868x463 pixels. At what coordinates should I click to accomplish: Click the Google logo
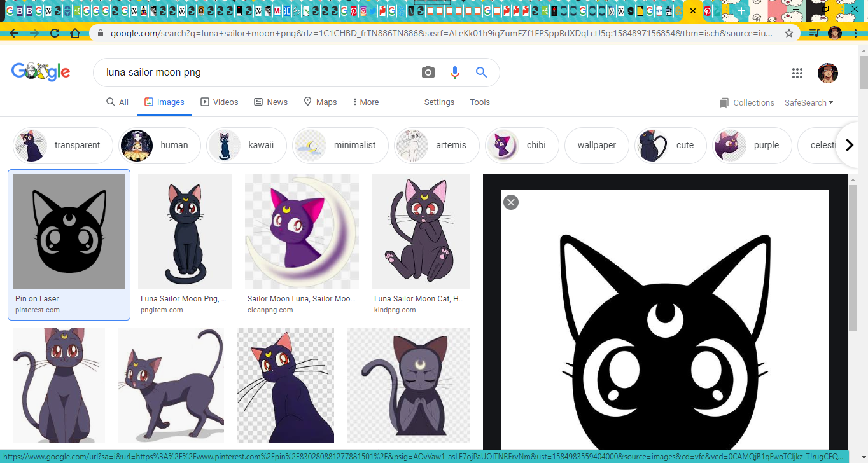coord(41,72)
